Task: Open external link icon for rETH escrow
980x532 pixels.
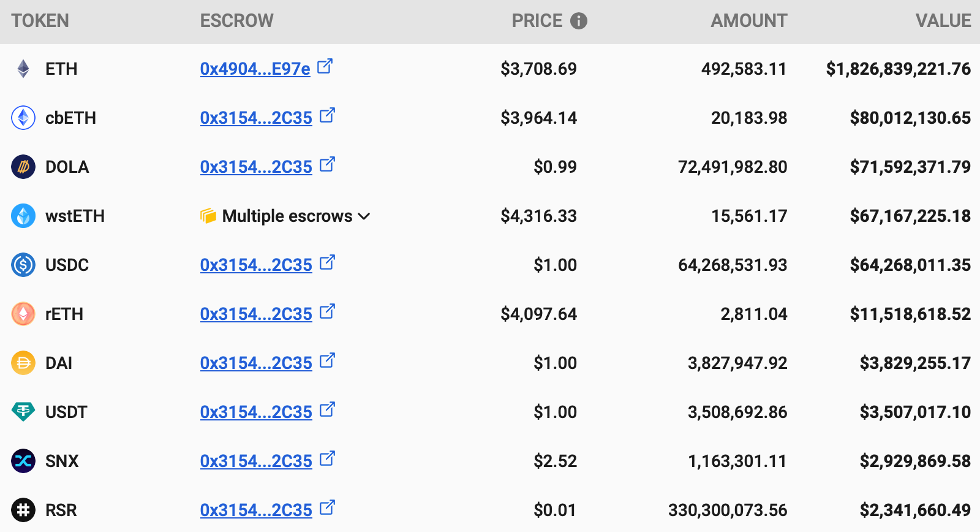Action: coord(328,311)
